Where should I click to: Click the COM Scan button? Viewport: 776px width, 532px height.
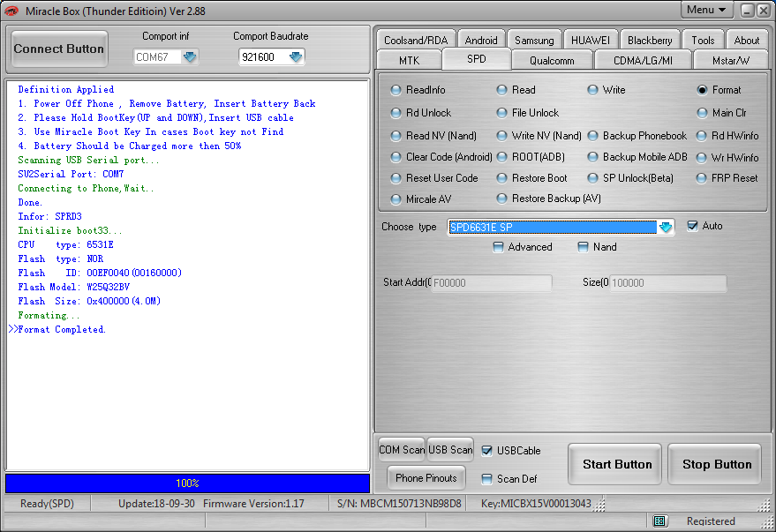pyautogui.click(x=402, y=449)
